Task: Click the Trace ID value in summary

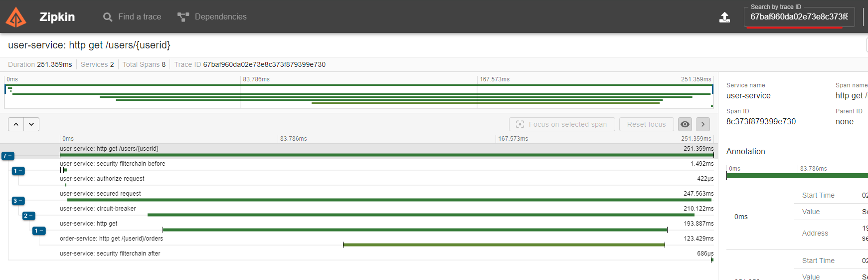Action: click(264, 64)
